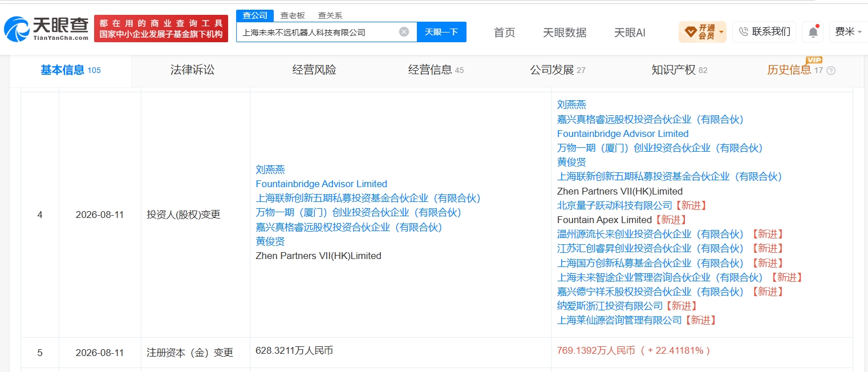Open 刘燕燕 in the after-change column
868x372 pixels.
pyautogui.click(x=571, y=104)
